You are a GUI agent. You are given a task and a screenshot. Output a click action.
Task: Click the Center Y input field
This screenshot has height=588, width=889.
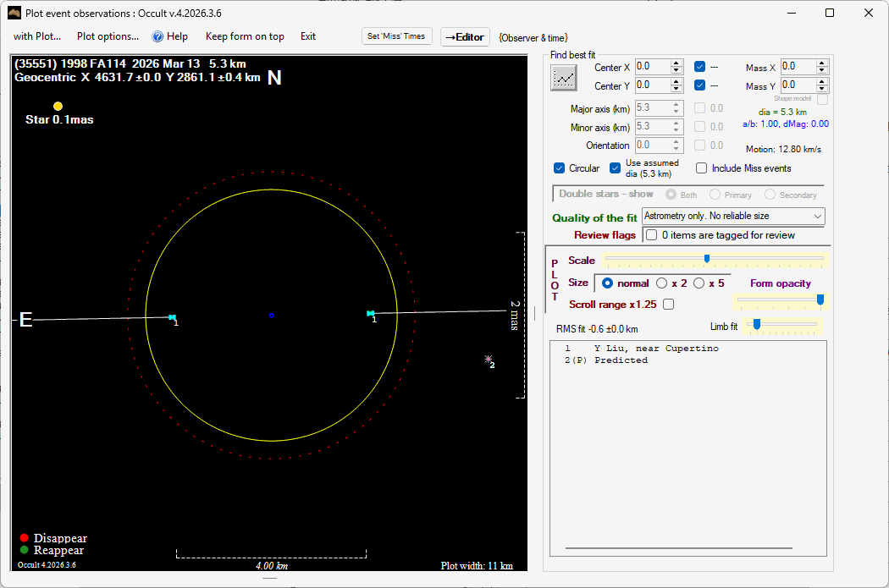(652, 85)
